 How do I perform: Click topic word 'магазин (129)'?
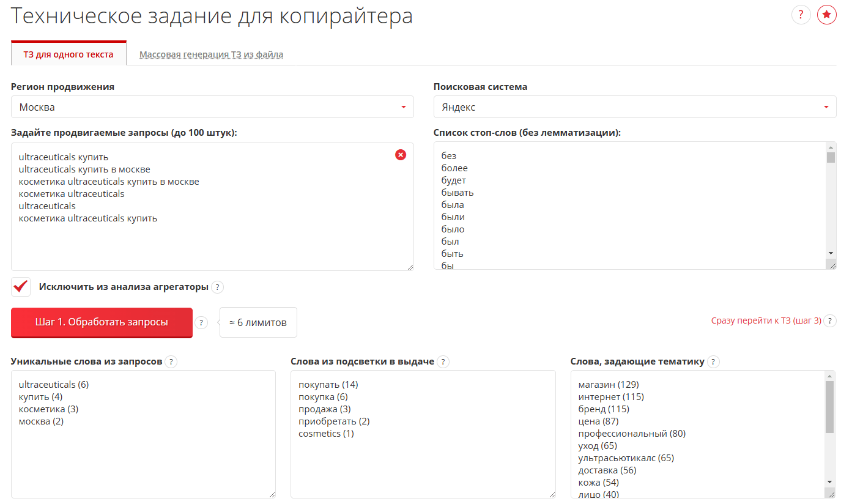tap(609, 385)
